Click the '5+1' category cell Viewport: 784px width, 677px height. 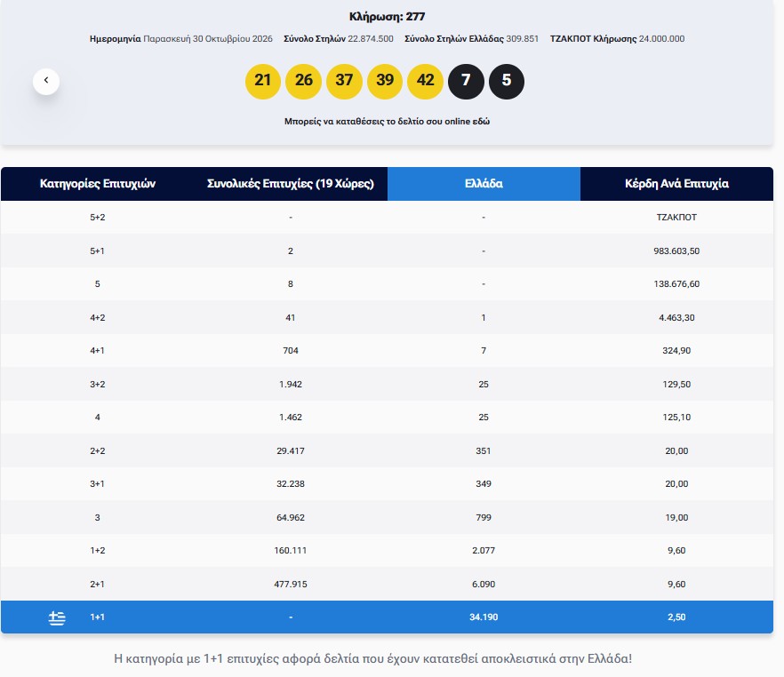point(98,251)
